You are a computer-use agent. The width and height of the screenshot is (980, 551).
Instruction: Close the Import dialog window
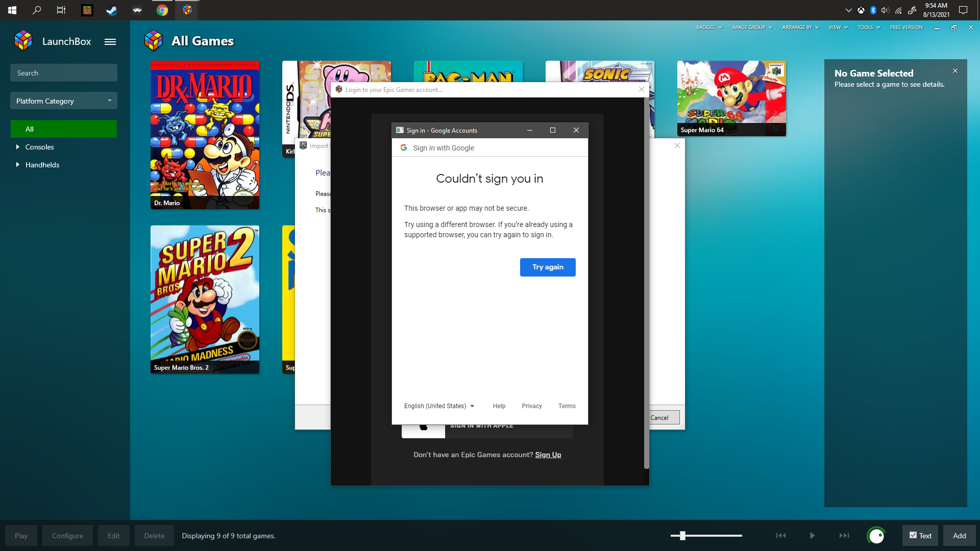(677, 145)
